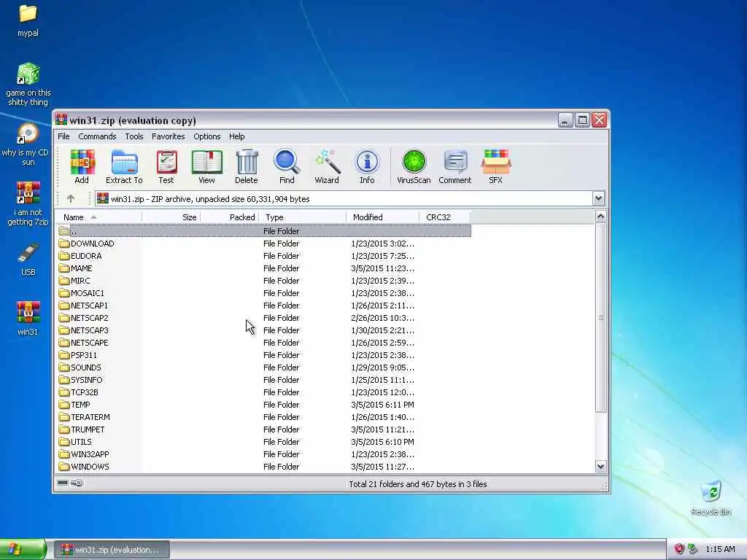747x560 pixels.
Task: Select the EUDORA folder
Action: [x=263, y=256]
